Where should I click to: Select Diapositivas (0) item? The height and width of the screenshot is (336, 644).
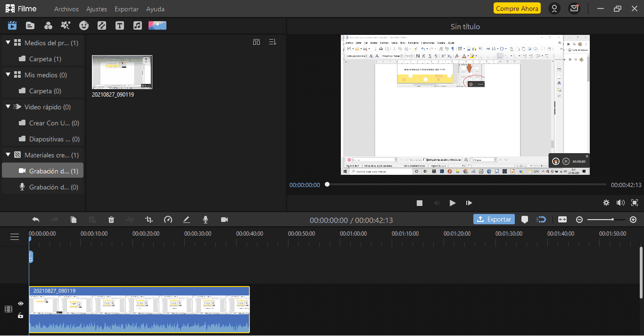click(42, 139)
